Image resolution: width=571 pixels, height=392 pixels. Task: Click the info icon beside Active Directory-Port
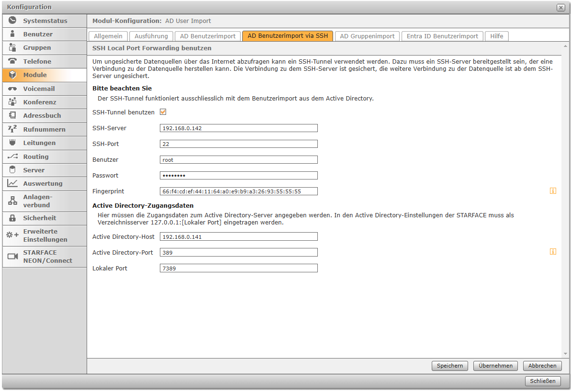553,252
